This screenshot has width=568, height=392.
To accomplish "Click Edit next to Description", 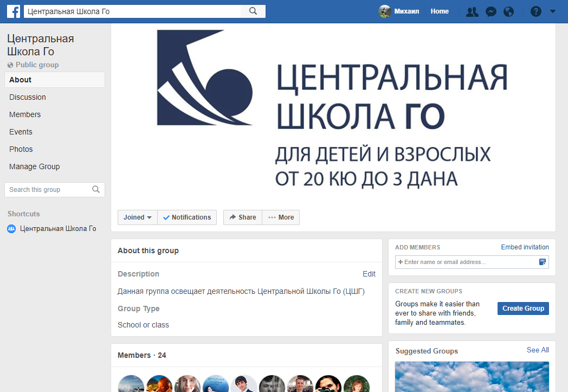I will (x=369, y=274).
